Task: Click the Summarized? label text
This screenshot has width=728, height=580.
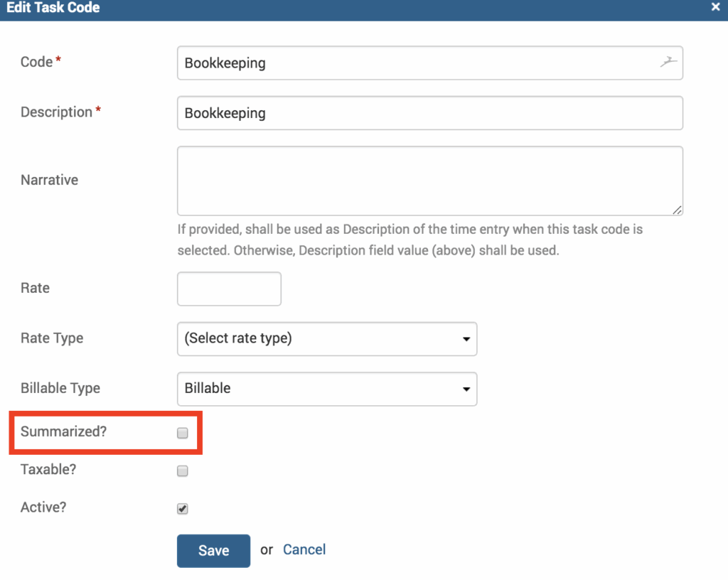Action: (x=63, y=431)
